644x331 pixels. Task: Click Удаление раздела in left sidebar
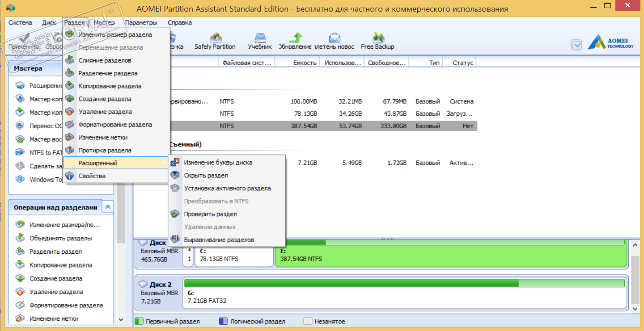coord(56,292)
